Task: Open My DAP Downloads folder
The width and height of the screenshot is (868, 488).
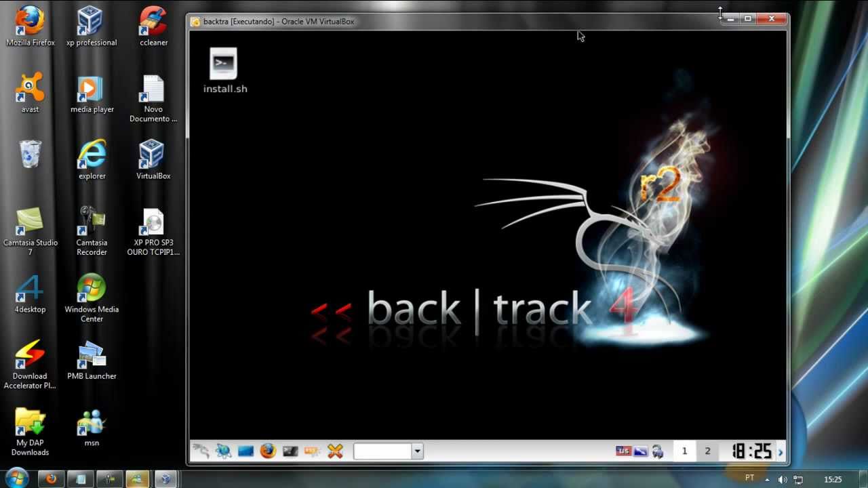Action: pos(31,432)
